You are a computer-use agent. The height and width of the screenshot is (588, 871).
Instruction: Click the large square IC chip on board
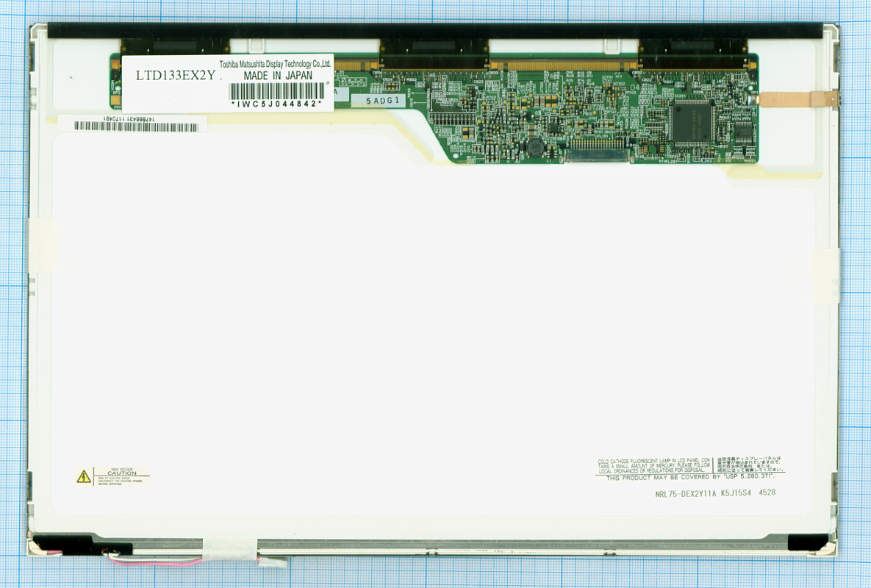(692, 122)
